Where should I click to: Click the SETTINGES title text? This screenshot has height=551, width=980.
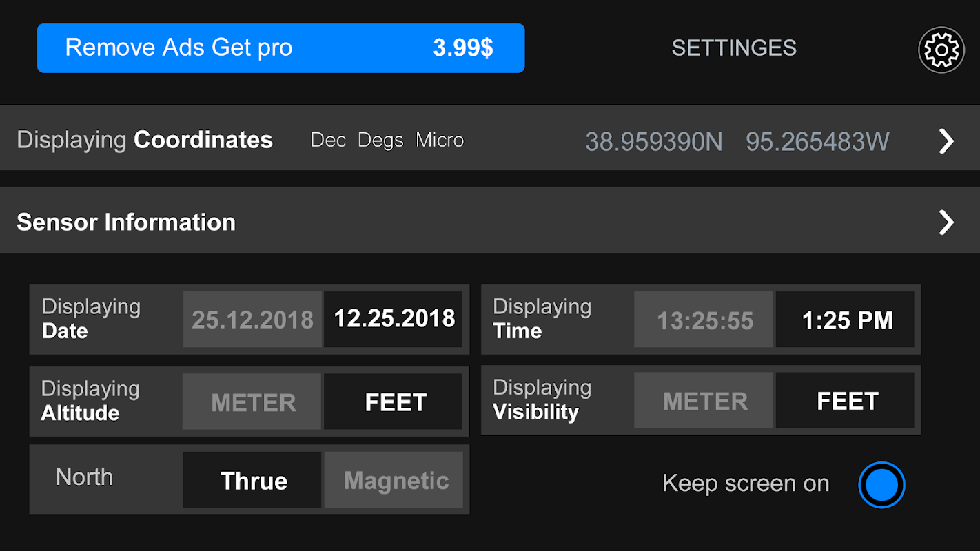tap(734, 48)
